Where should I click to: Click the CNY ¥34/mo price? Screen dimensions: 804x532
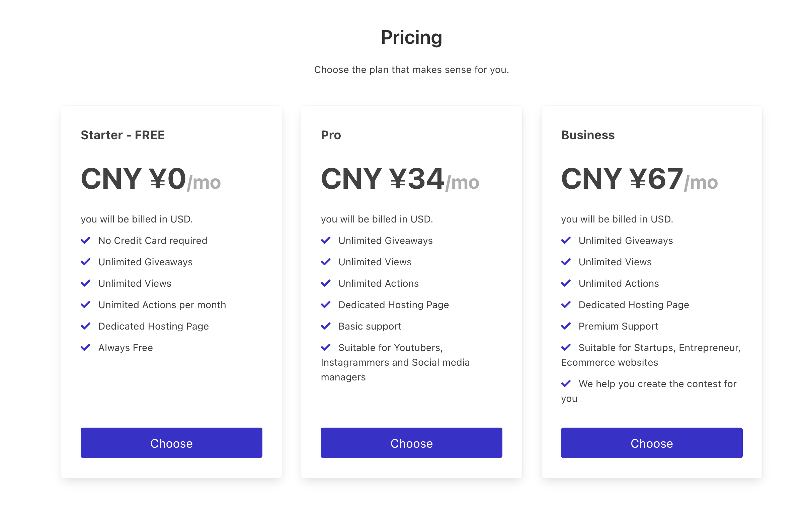pyautogui.click(x=400, y=179)
